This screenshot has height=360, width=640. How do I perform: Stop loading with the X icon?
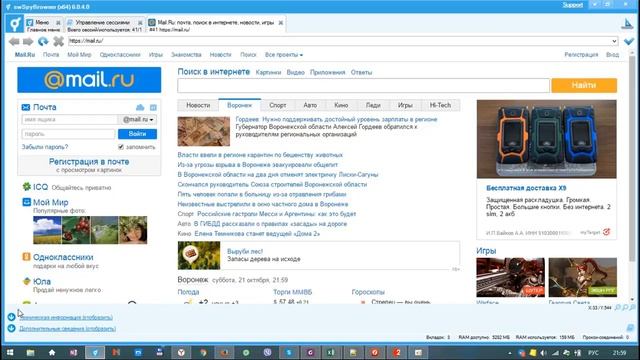(58, 41)
